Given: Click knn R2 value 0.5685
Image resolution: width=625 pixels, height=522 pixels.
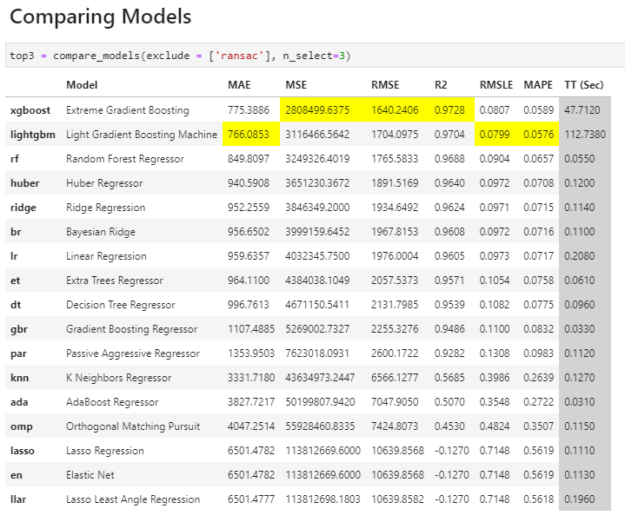Looking at the screenshot, I should pyautogui.click(x=449, y=378).
